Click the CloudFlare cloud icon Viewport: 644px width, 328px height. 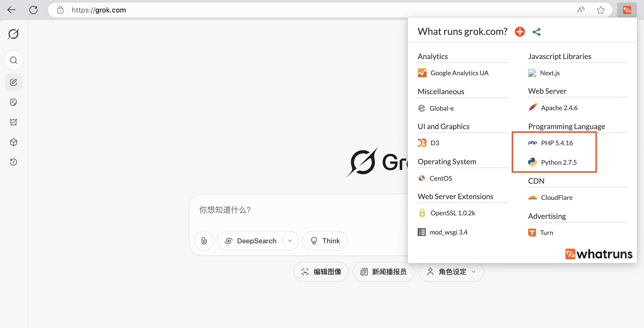click(532, 197)
